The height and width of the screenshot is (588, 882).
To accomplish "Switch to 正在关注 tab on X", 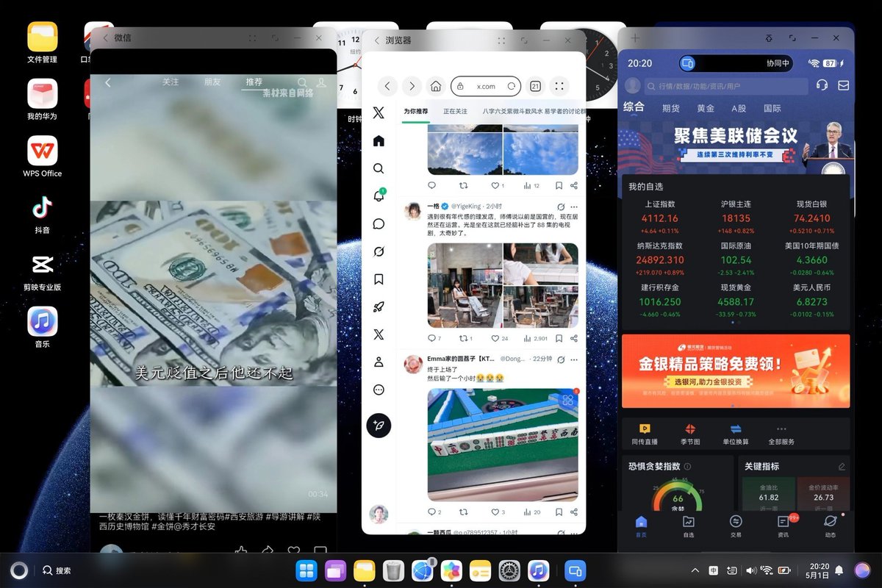I will (455, 111).
